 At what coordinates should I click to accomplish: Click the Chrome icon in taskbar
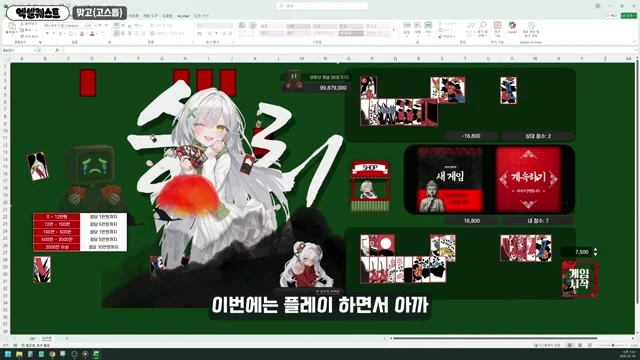point(52,354)
